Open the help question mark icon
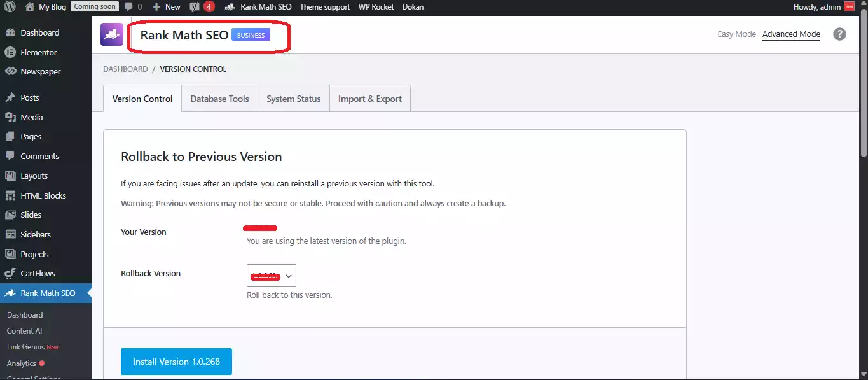Image resolution: width=868 pixels, height=380 pixels. (x=840, y=34)
